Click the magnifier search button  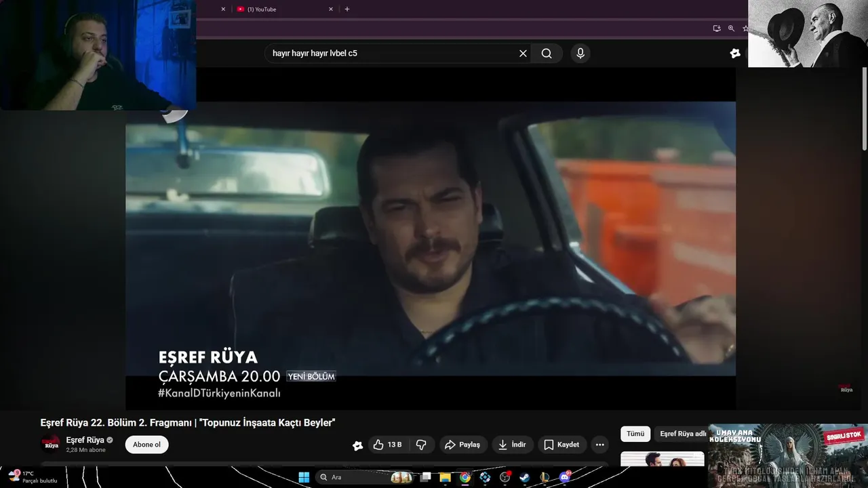[547, 54]
